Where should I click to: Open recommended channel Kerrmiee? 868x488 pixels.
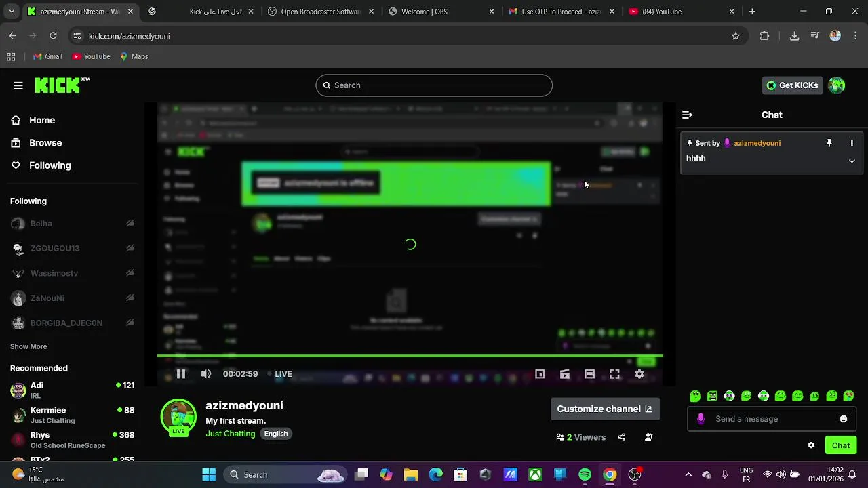pos(72,415)
